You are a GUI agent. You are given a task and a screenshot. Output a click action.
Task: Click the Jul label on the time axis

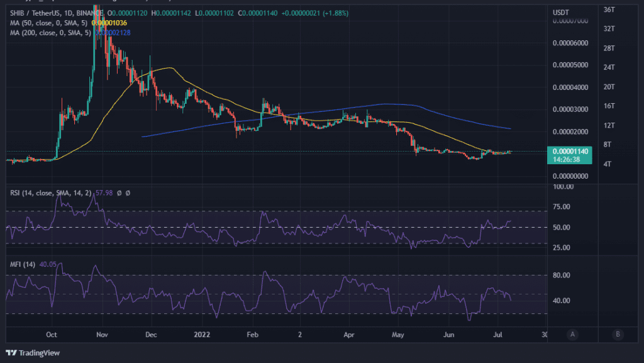coord(497,335)
